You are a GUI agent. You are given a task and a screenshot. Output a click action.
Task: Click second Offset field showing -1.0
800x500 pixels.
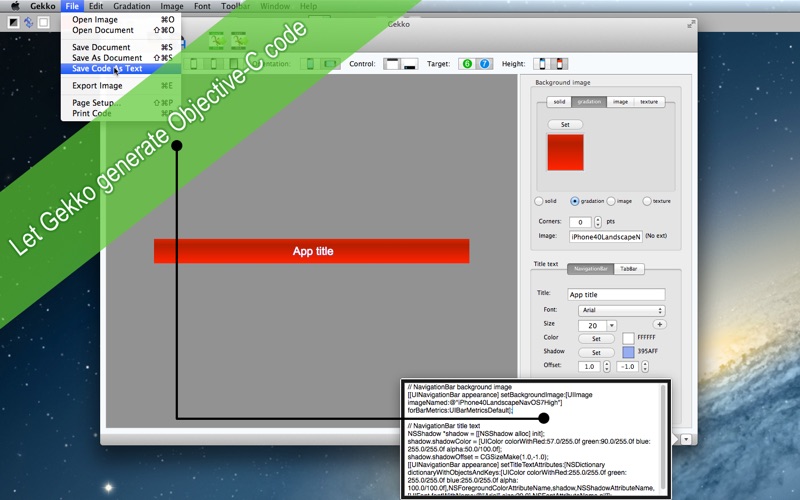coord(628,366)
